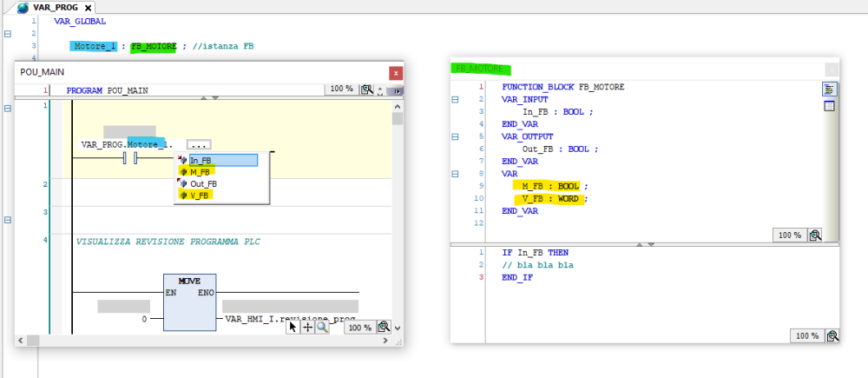
Task: Open 100 % zoom box in FB_MOTORE declaration pane
Action: click(789, 235)
